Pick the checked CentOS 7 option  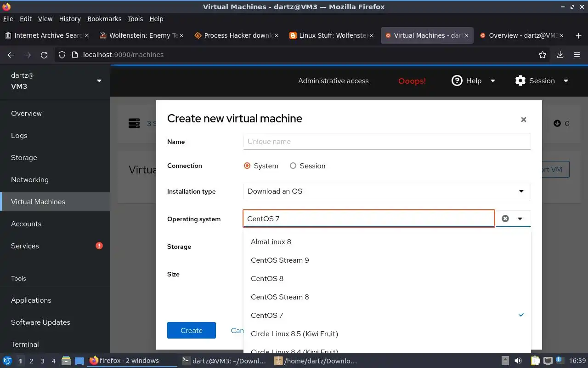387,316
